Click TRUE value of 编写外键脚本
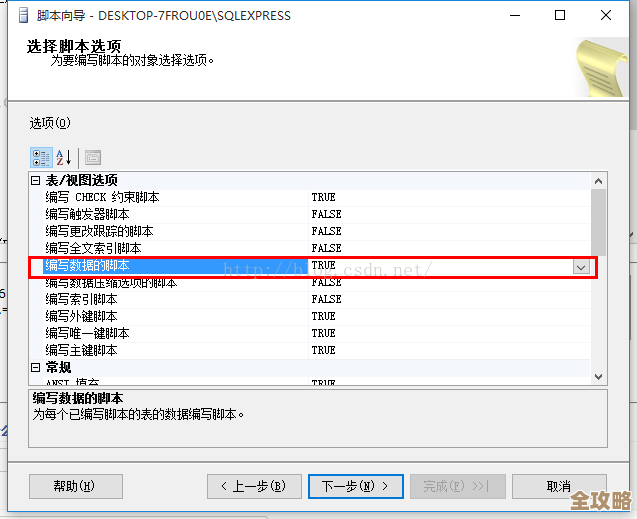Screen dimensions: 637x519 click(x=323, y=317)
